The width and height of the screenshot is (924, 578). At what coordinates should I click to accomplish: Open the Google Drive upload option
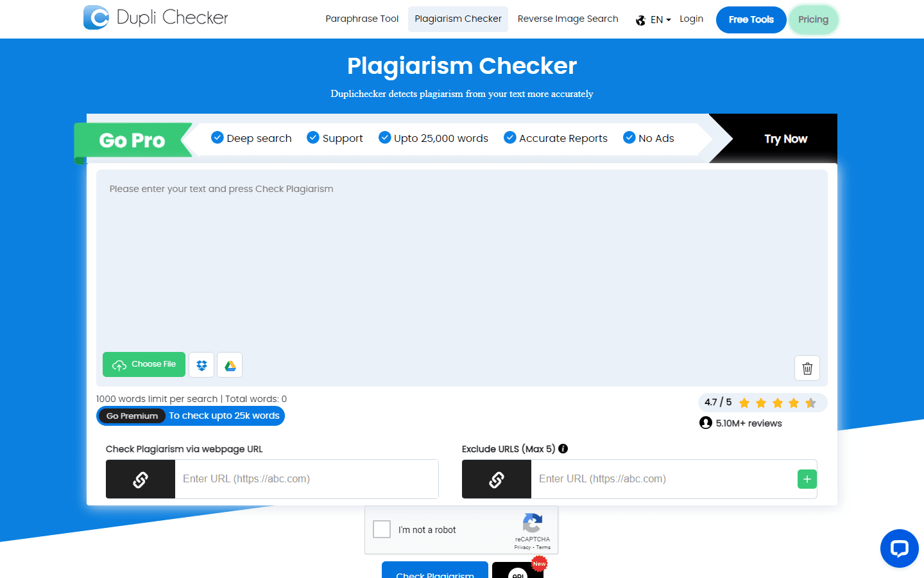pyautogui.click(x=230, y=365)
